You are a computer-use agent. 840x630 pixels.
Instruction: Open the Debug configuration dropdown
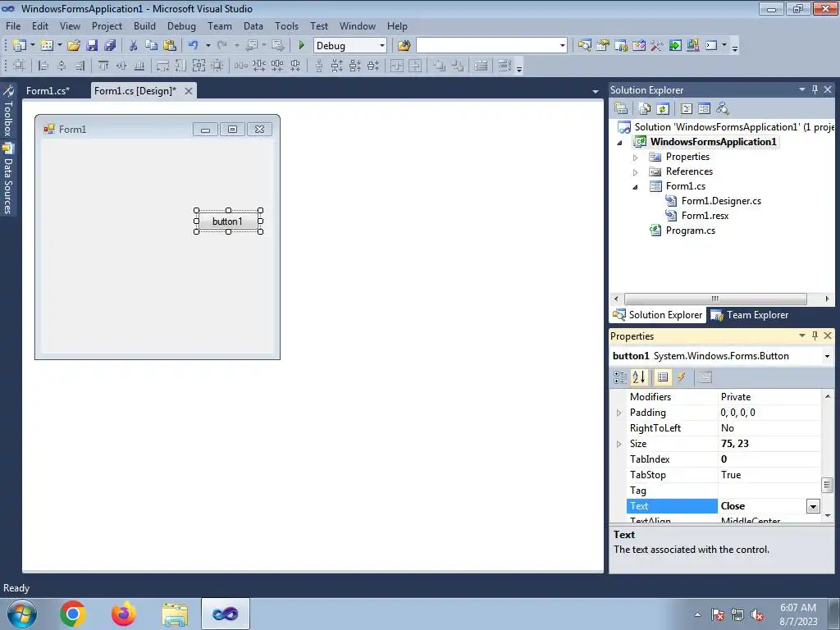click(382, 46)
